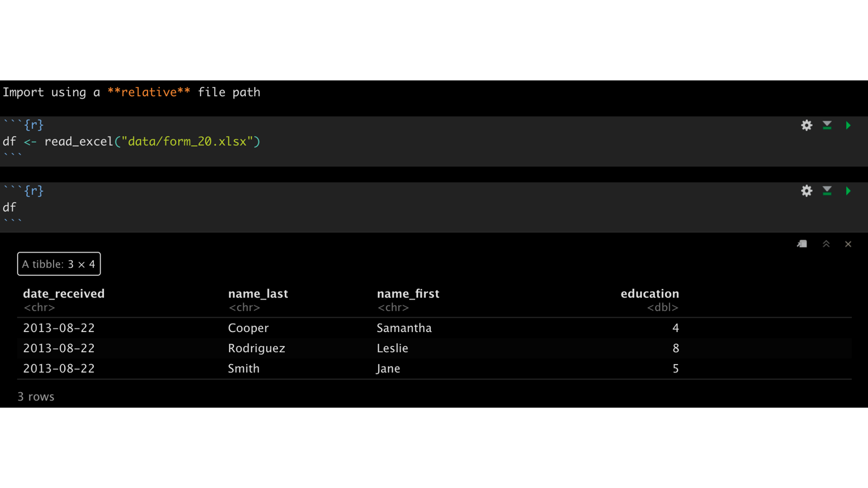Click the date in Smith's row
868x488 pixels.
pyautogui.click(x=59, y=369)
